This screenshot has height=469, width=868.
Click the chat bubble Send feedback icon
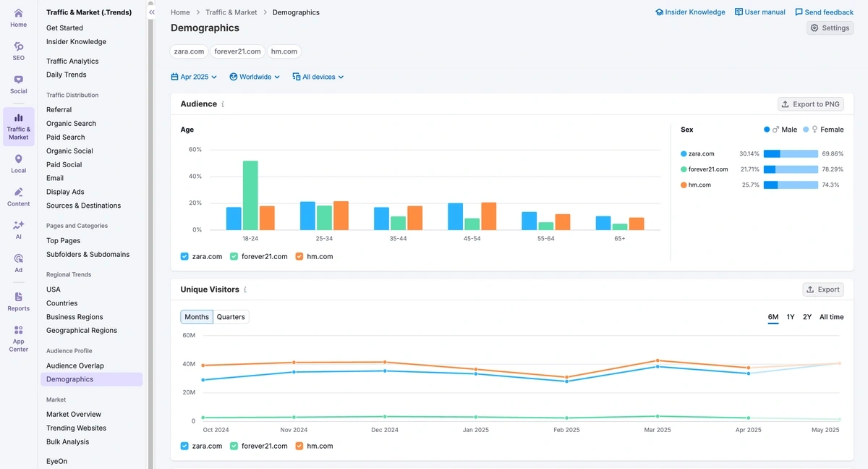pos(799,12)
